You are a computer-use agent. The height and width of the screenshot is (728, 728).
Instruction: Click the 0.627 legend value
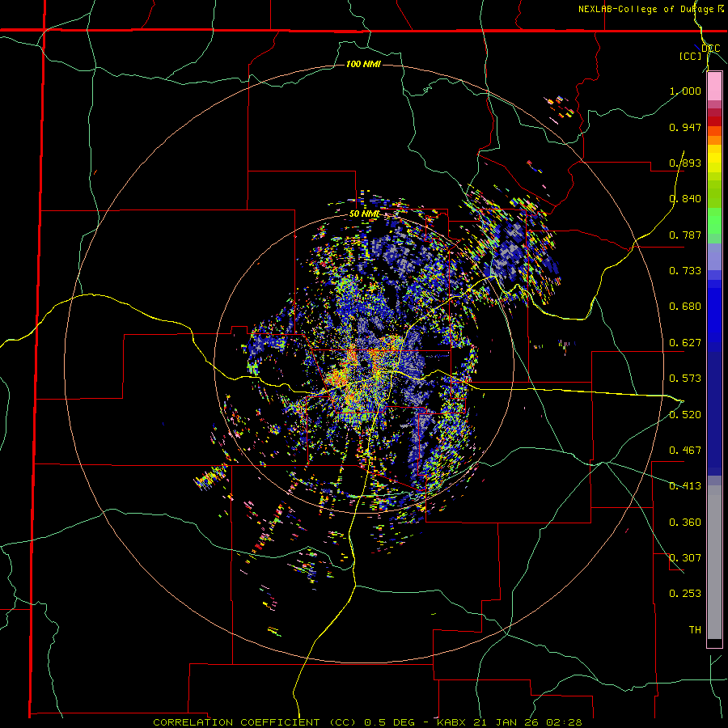click(685, 343)
